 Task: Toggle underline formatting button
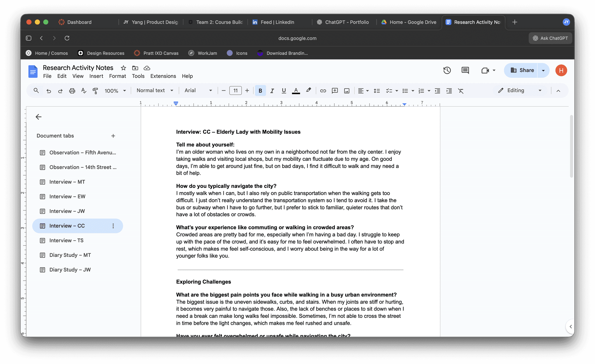click(284, 91)
